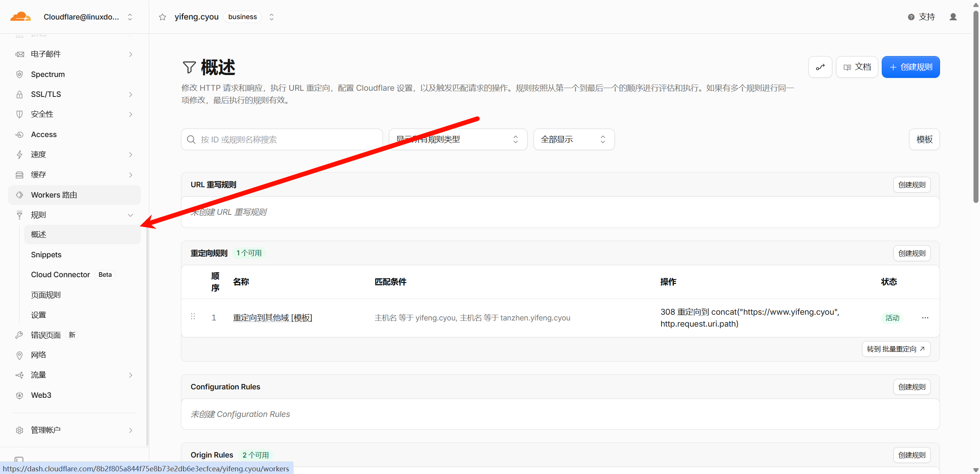
Task: Open the three-dot menu for redirect rule
Action: coord(925,318)
